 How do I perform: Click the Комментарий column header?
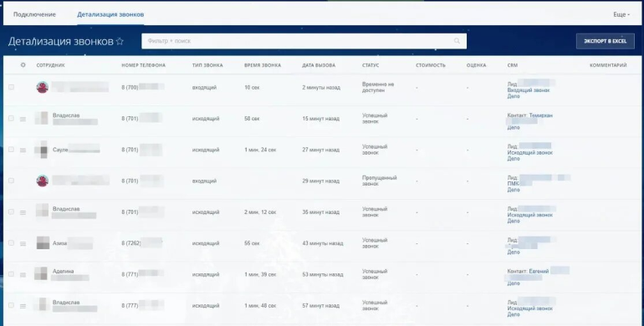[x=608, y=65]
